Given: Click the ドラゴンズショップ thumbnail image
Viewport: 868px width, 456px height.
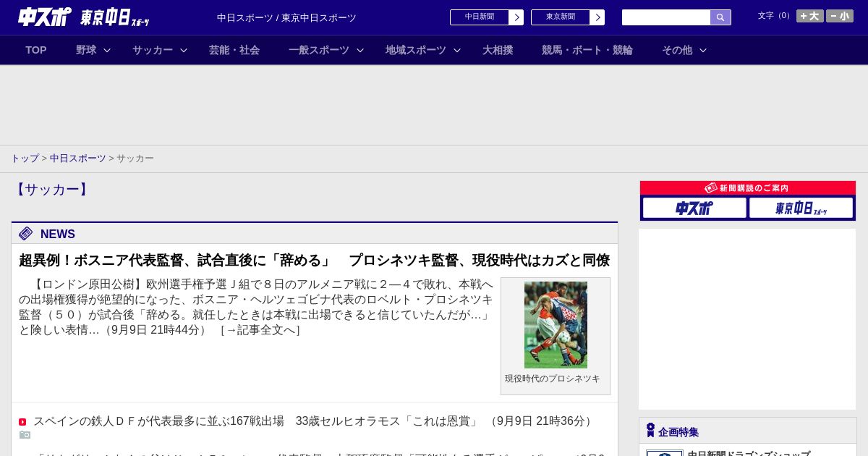Looking at the screenshot, I should 665,453.
